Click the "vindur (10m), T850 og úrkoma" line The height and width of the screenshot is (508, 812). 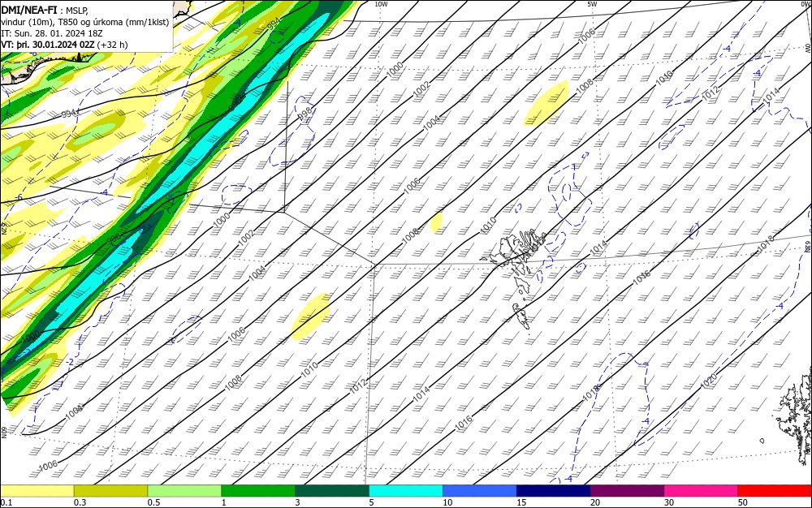[x=84, y=22]
